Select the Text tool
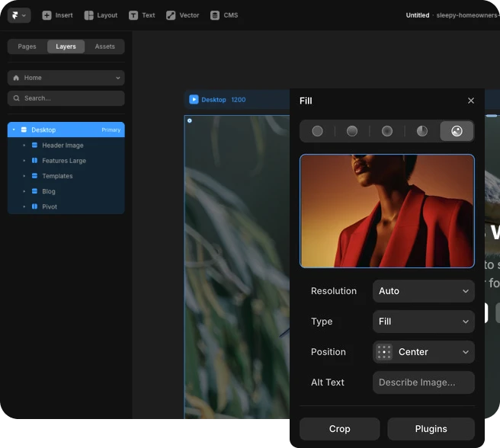The height and width of the screenshot is (448, 500). tap(142, 15)
